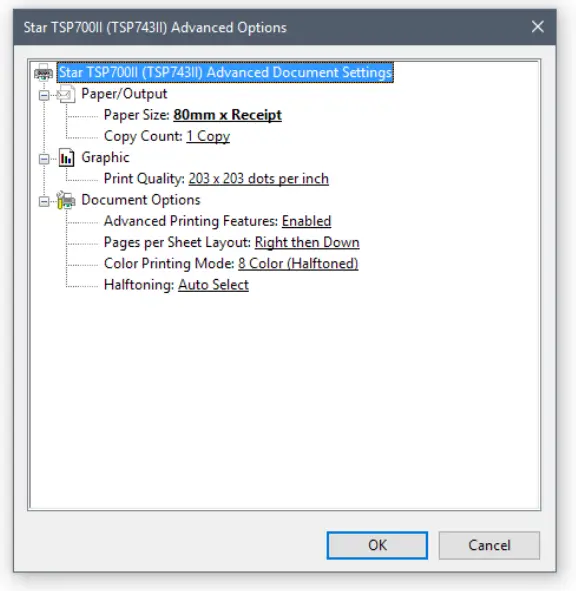Collapse the Graphic section

point(44,159)
